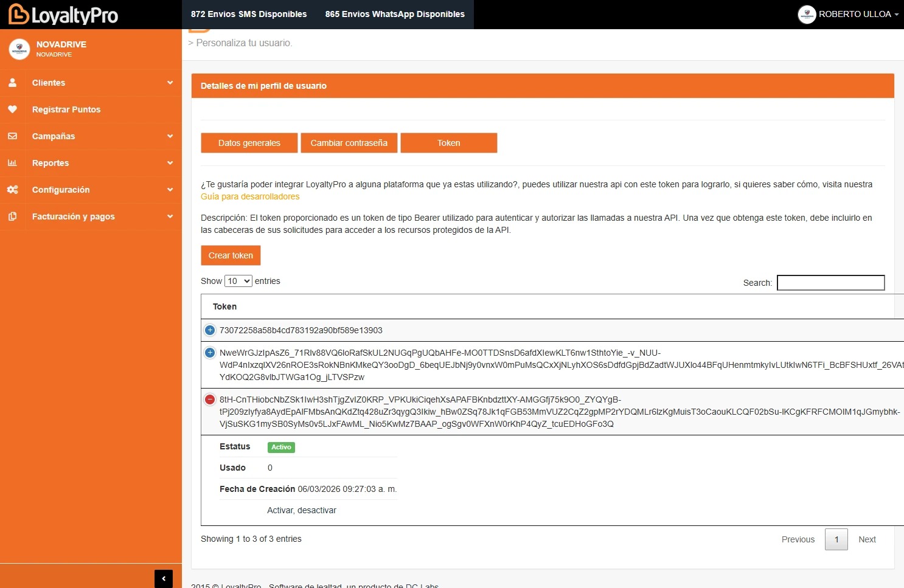The height and width of the screenshot is (588, 904).
Task: Open Registrar Puntos in the sidebar
Action: pyautogui.click(x=91, y=109)
